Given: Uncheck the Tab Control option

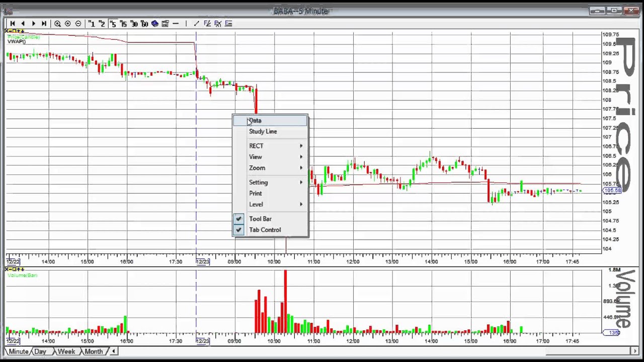Looking at the screenshot, I should (x=270, y=230).
